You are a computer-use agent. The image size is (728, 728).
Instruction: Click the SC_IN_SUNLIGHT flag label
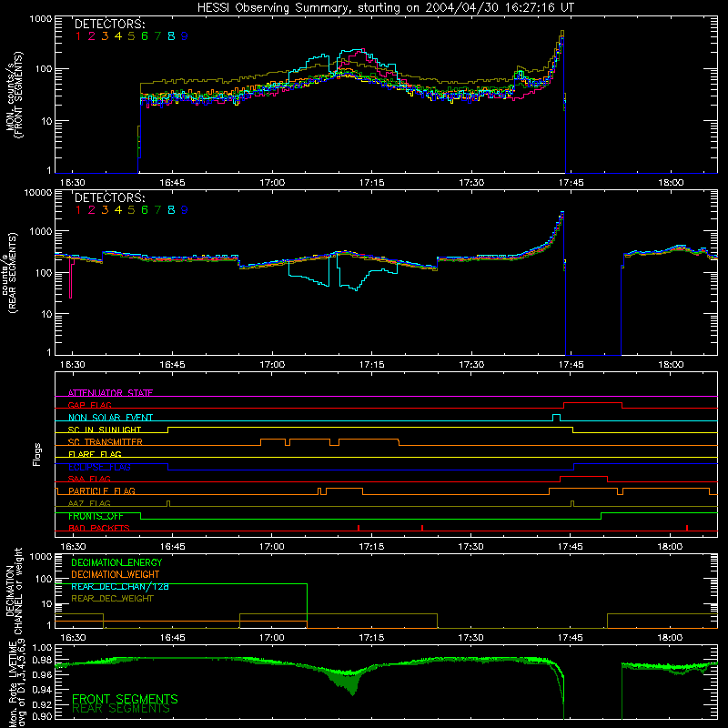point(105,430)
